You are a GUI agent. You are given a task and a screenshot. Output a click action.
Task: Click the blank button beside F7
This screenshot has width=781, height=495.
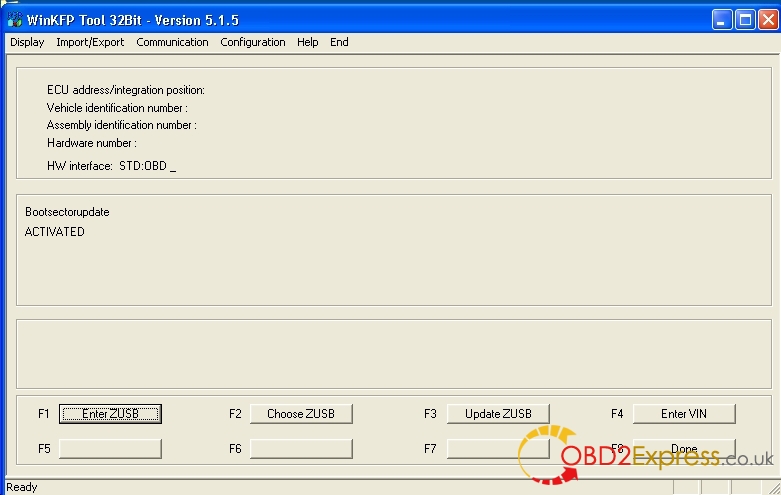(497, 449)
